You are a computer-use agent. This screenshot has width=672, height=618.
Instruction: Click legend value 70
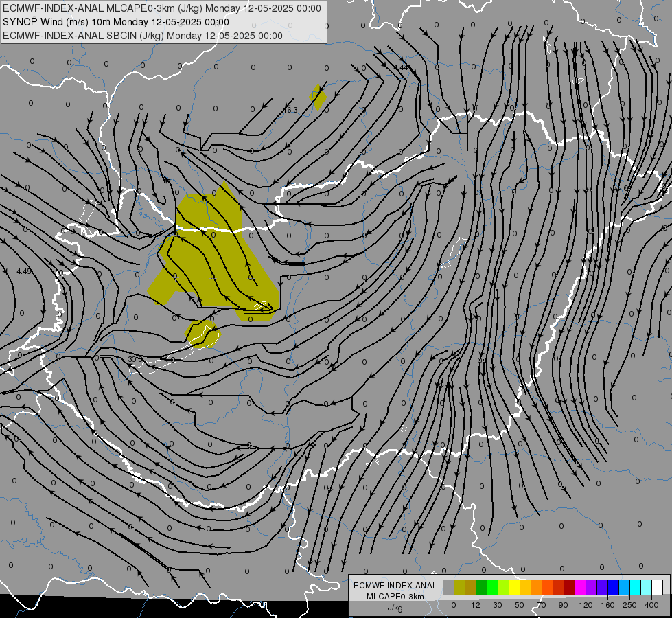(542, 605)
